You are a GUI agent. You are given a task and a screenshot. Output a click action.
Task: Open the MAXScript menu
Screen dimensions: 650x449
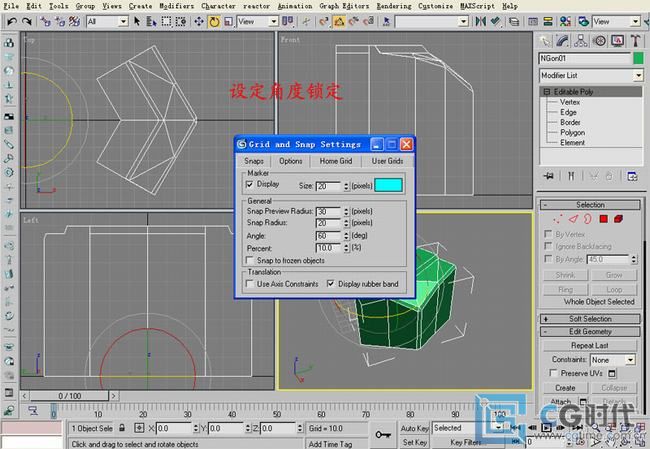coord(477,6)
